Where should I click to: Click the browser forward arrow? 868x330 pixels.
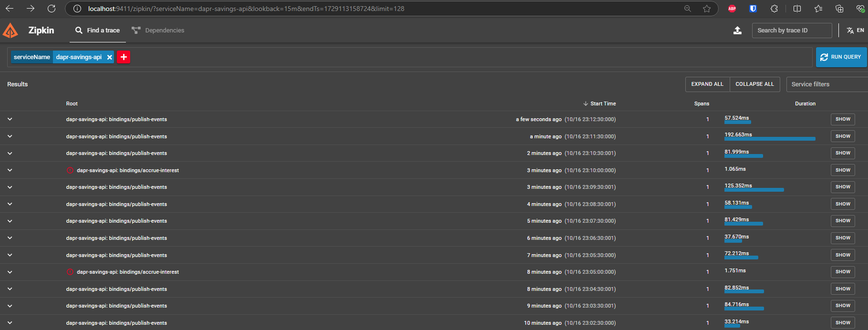click(31, 9)
